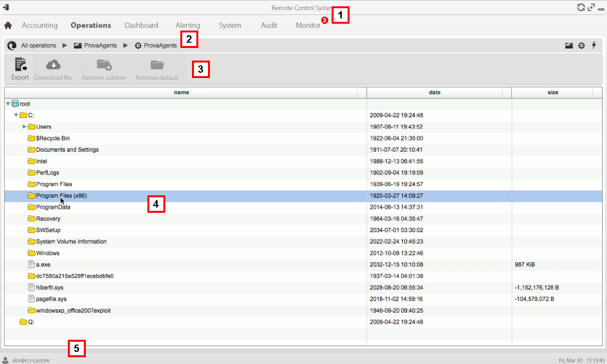607x364 pixels.
Task: Switch to the Dashboard tab
Action: pos(141,25)
